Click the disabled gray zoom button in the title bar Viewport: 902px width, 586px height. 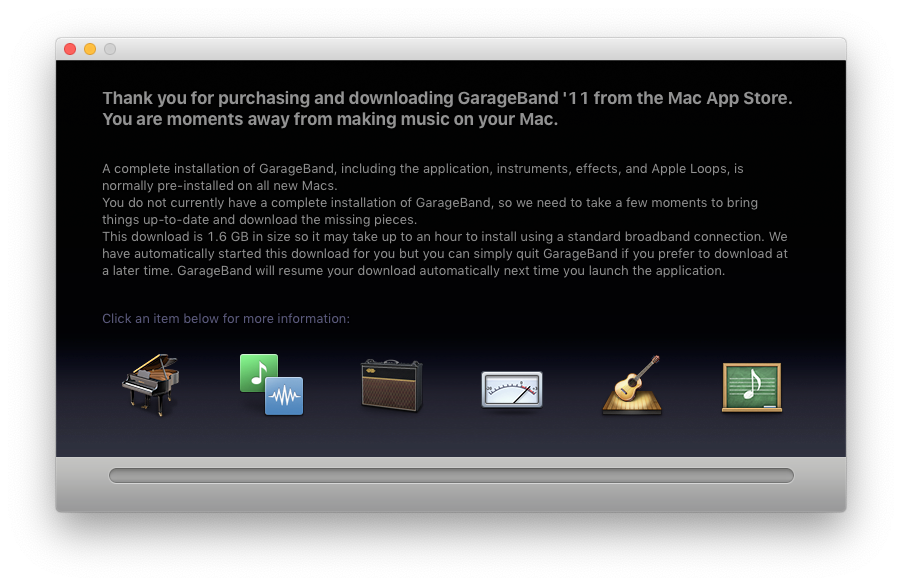click(x=110, y=49)
